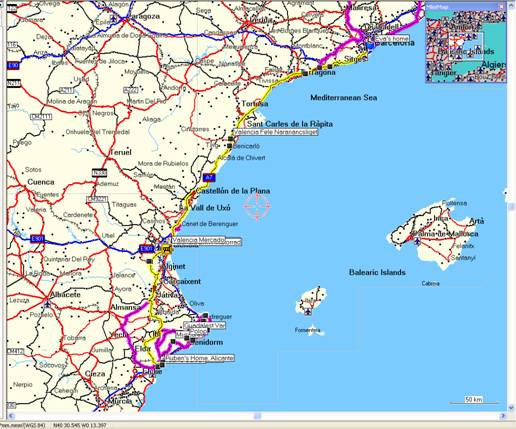Viewport: 516px width, 429px height.
Task: Select the yellow Valencia waypoint icon
Action: 167,249
